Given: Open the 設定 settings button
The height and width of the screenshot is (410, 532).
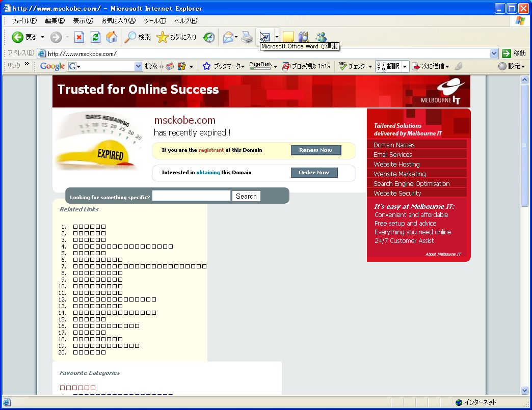Looking at the screenshot, I should 512,66.
